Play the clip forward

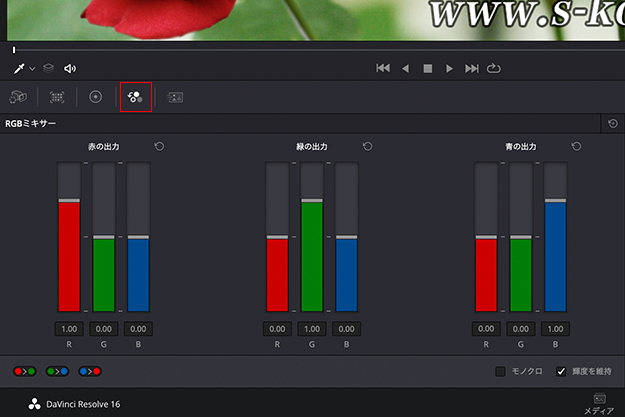(x=449, y=69)
